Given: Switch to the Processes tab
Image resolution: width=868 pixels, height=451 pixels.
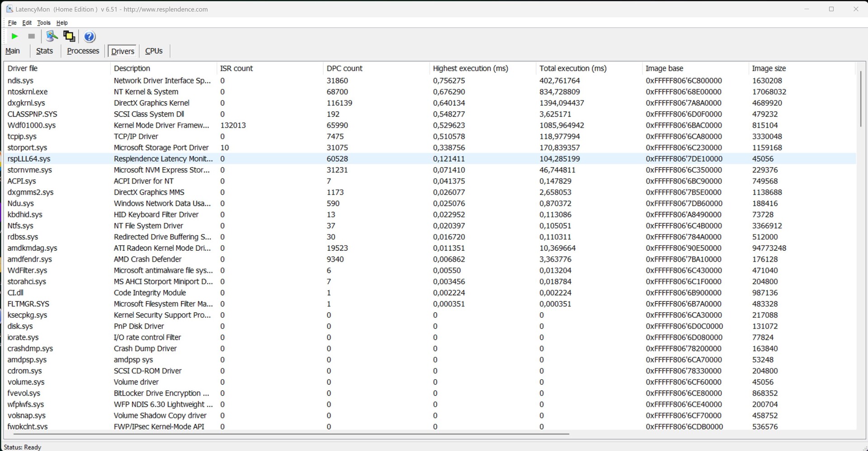Looking at the screenshot, I should [83, 51].
